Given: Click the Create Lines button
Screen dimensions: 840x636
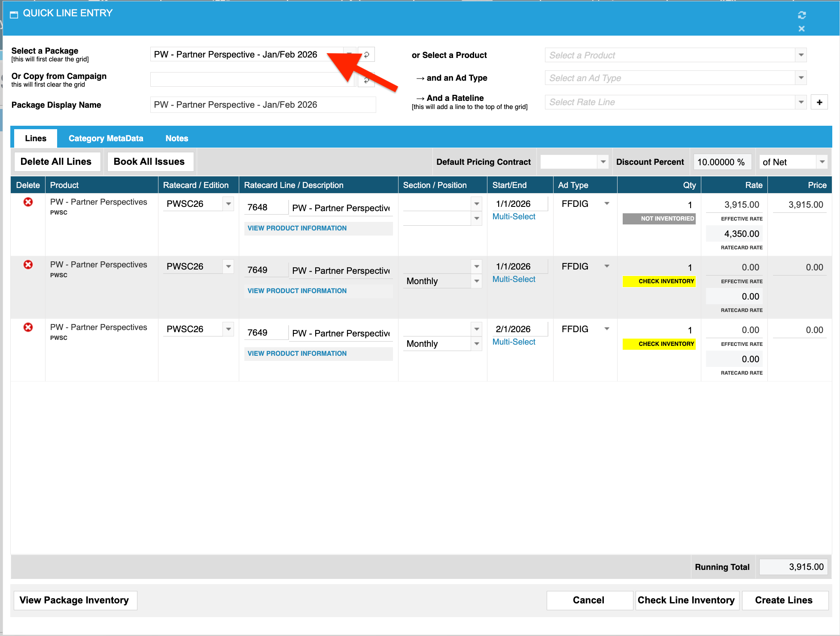Looking at the screenshot, I should [x=784, y=600].
